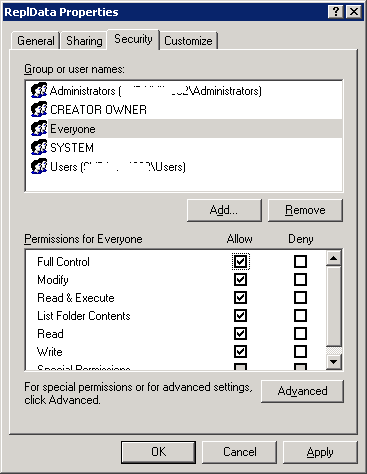Viewport: 367px width, 474px height.
Task: Click the question mark help icon
Action: [x=336, y=12]
